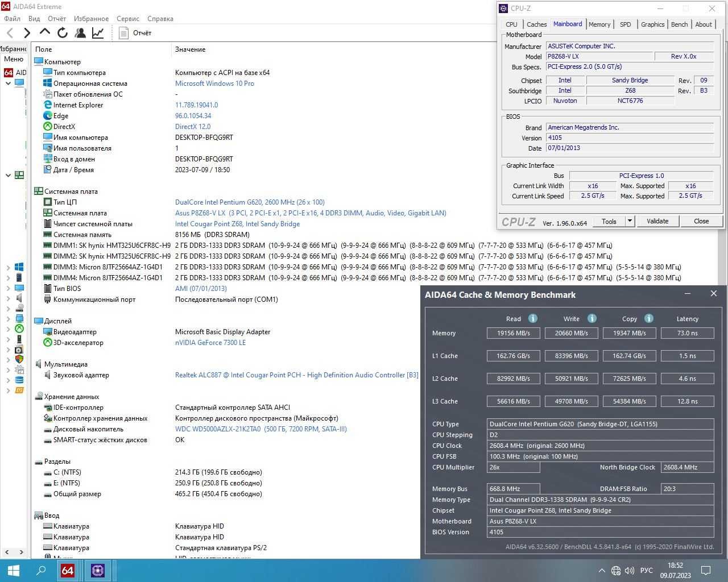Click the up-level arrow in AIDA64 toolbar
This screenshot has height=582, width=728.
[x=44, y=32]
